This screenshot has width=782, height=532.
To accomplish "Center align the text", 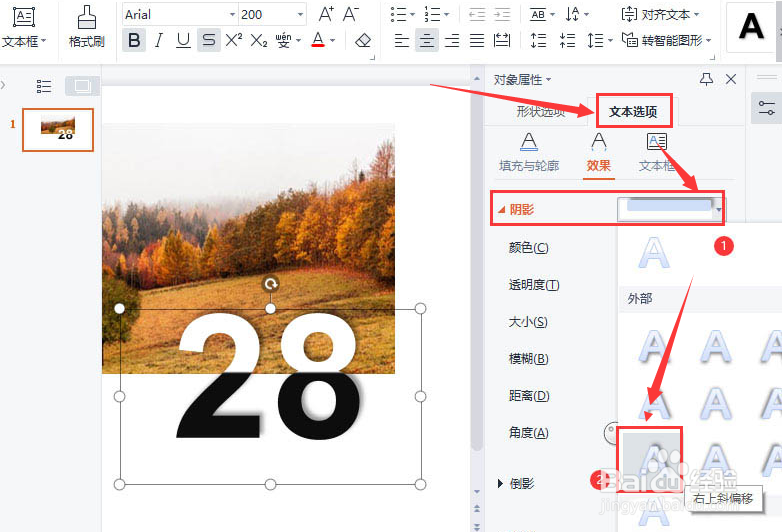I will click(426, 40).
